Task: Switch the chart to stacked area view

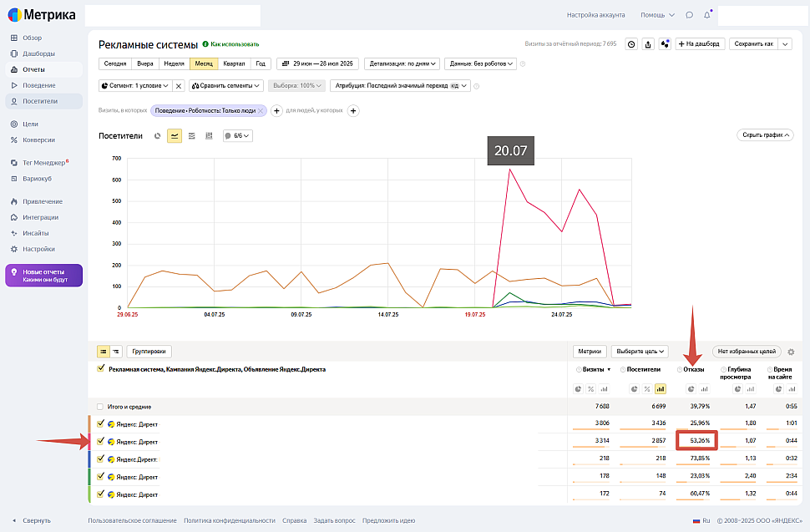Action: 192,136
